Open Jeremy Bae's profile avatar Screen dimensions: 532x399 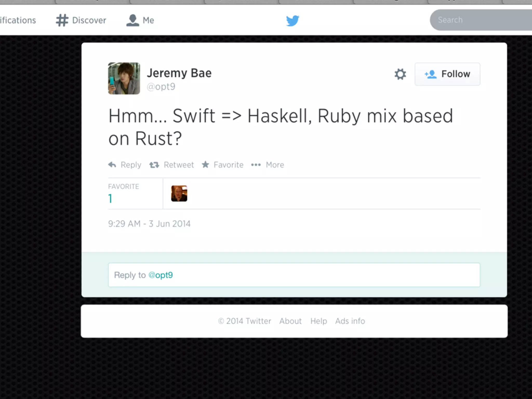point(124,78)
